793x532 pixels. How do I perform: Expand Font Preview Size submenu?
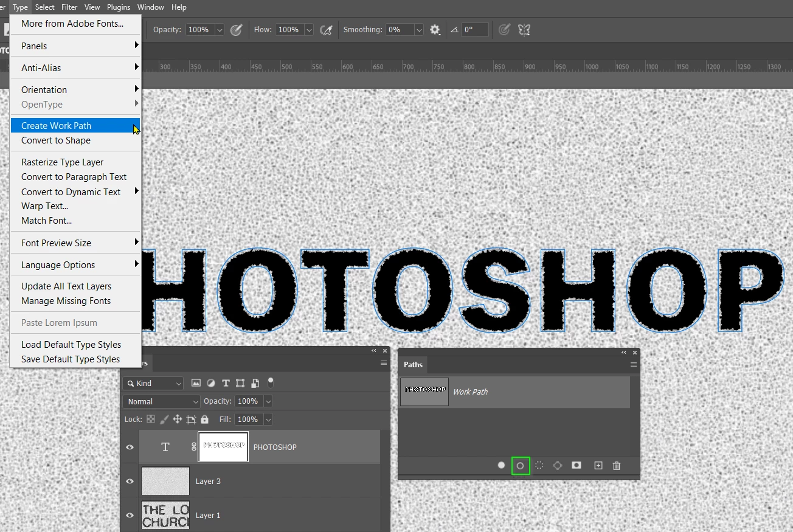pos(75,243)
